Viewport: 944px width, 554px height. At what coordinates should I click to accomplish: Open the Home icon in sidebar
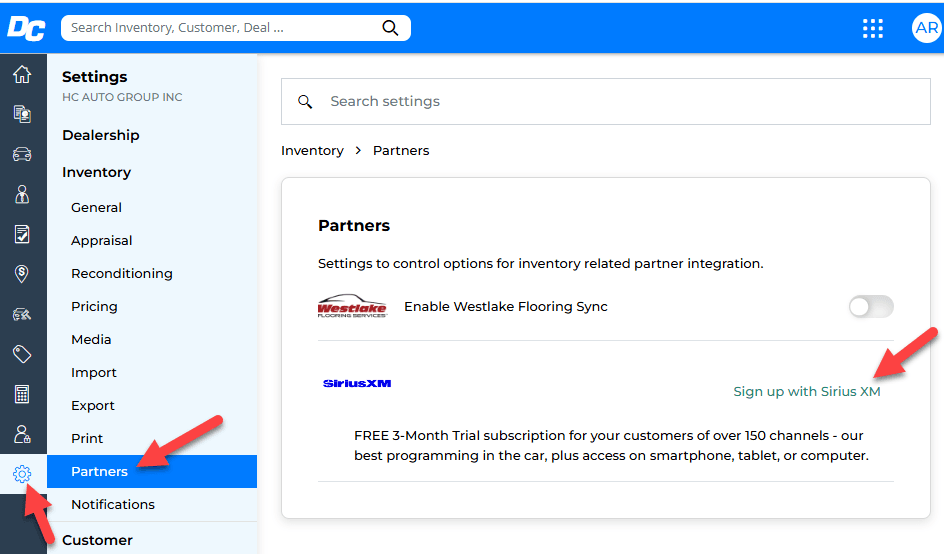pos(22,74)
